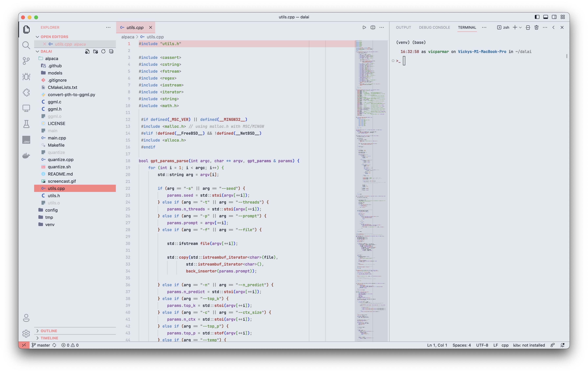588x373 pixels.
Task: Toggle the bottom panel layout button
Action: [x=546, y=17]
